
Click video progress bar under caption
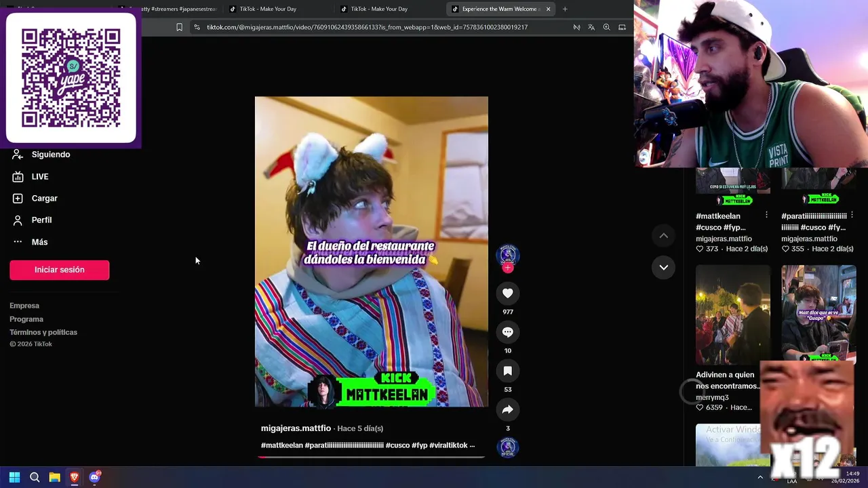pos(371,457)
